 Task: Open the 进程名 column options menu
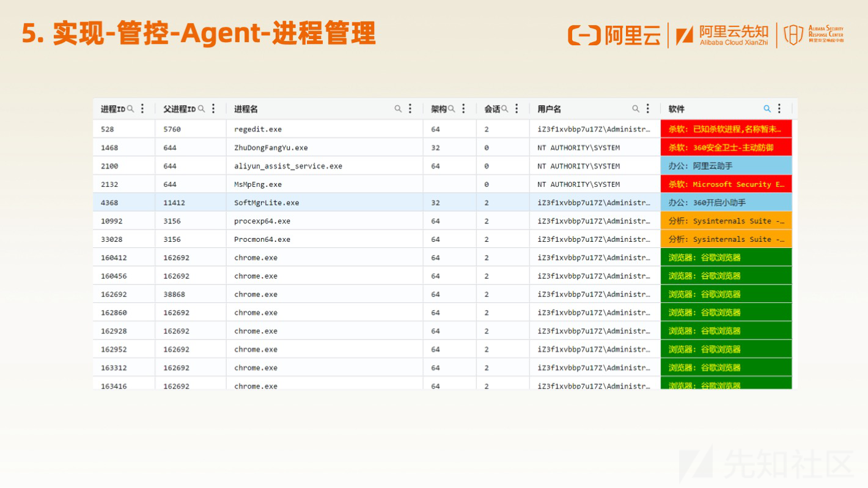tap(410, 109)
